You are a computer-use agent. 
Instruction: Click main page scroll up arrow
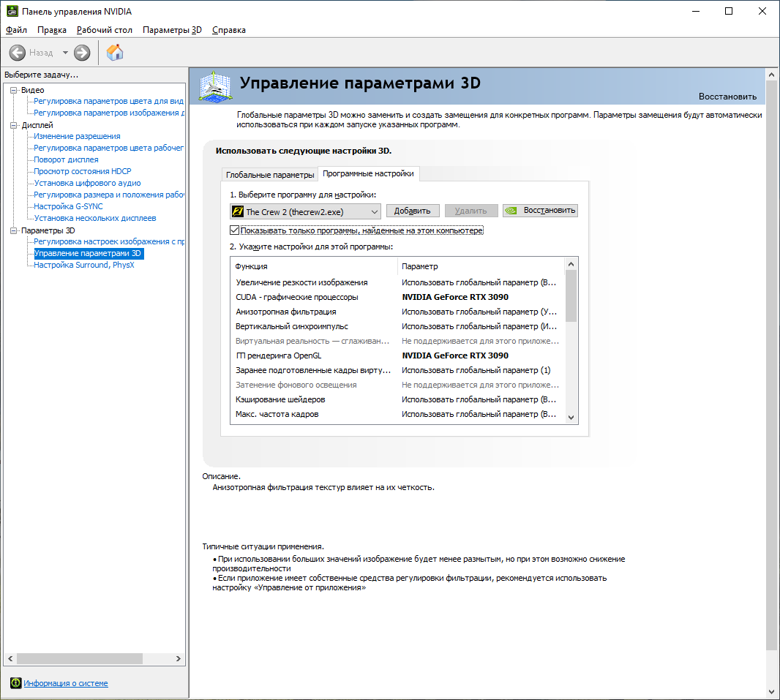(x=771, y=75)
